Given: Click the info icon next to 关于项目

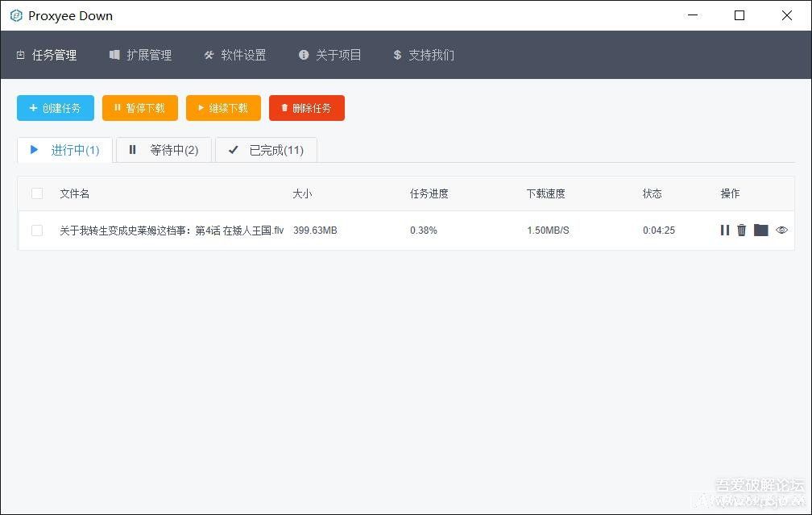Looking at the screenshot, I should [x=304, y=55].
